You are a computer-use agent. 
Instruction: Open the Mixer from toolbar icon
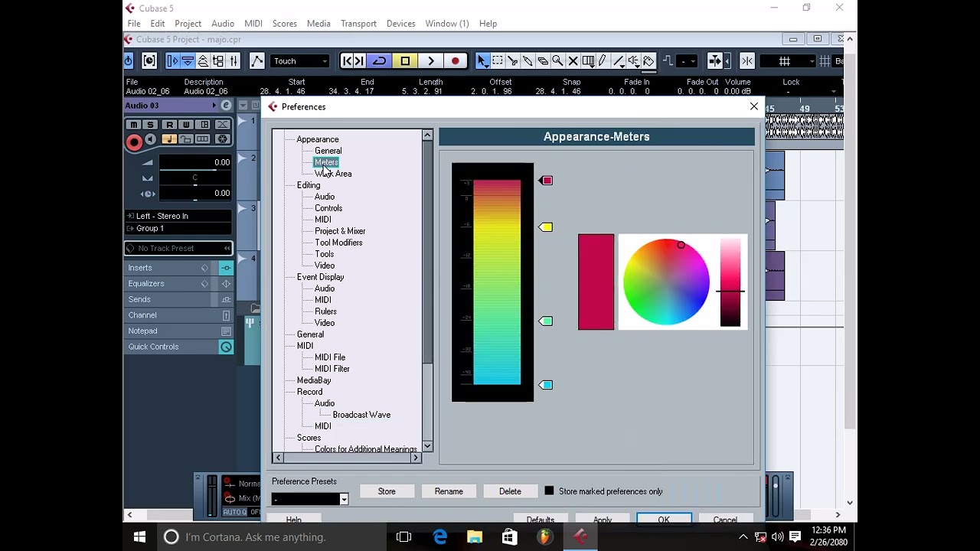[x=234, y=61]
